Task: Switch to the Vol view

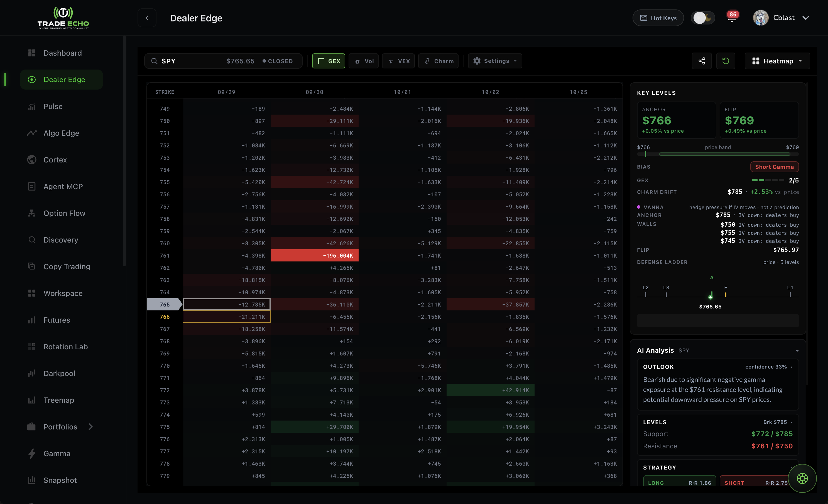Action: click(364, 61)
